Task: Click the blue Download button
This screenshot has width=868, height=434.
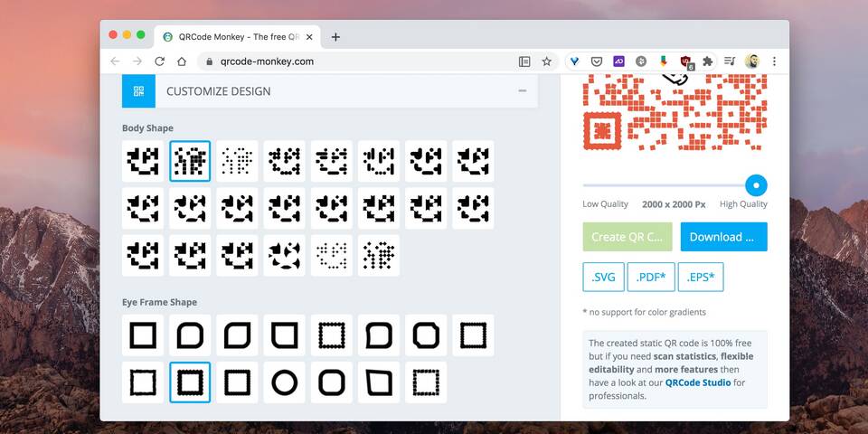Action: click(x=723, y=237)
